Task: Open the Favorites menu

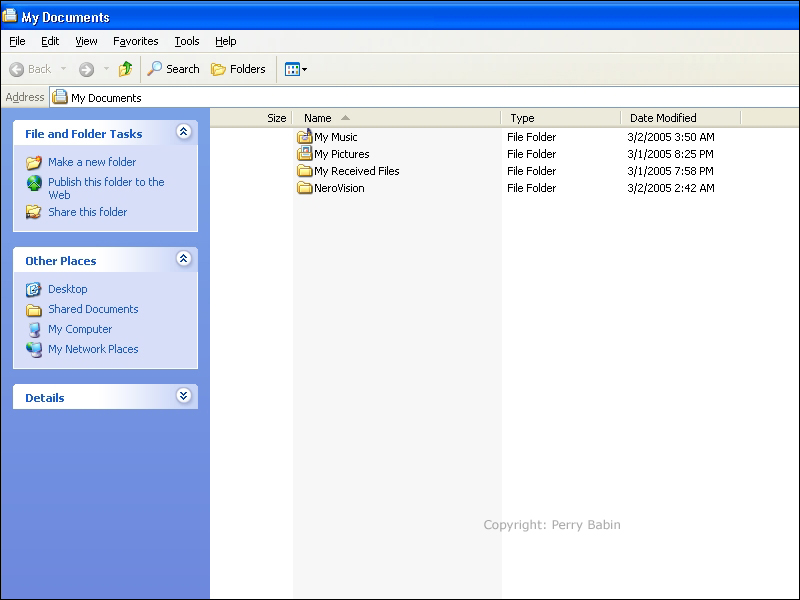Action: (136, 41)
